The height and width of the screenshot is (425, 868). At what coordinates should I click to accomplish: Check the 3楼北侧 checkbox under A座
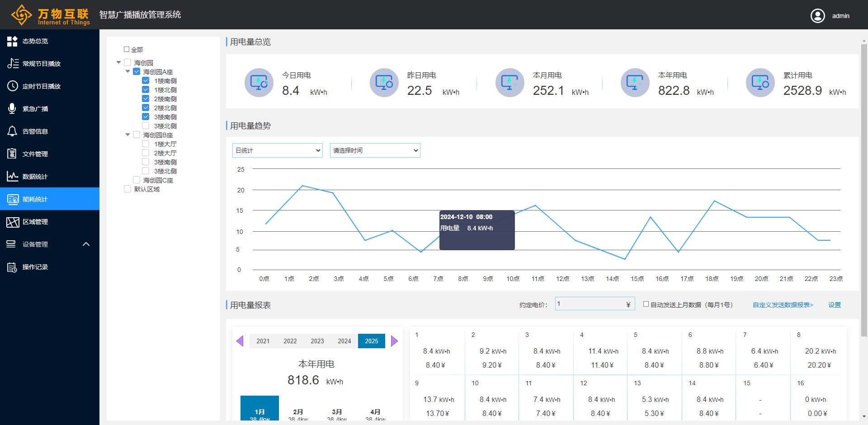click(146, 126)
